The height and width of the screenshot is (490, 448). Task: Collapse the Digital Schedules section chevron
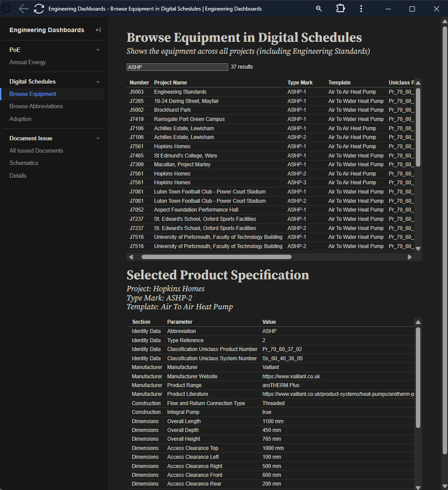pyautogui.click(x=98, y=82)
